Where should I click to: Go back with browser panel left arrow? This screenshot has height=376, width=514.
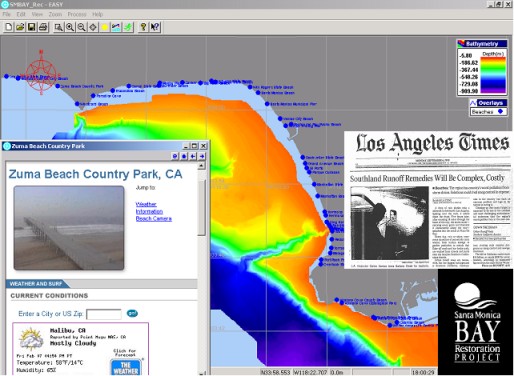click(x=193, y=156)
